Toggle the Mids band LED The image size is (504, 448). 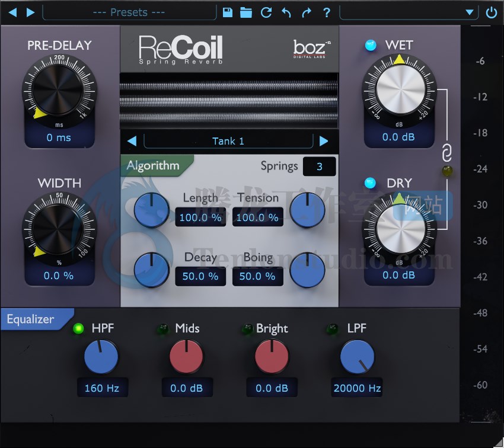pyautogui.click(x=163, y=328)
